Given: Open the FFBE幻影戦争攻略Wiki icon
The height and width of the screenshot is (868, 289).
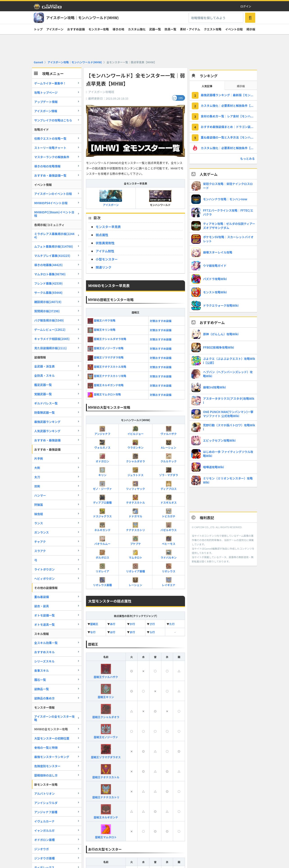Looking at the screenshot, I should (x=196, y=347).
